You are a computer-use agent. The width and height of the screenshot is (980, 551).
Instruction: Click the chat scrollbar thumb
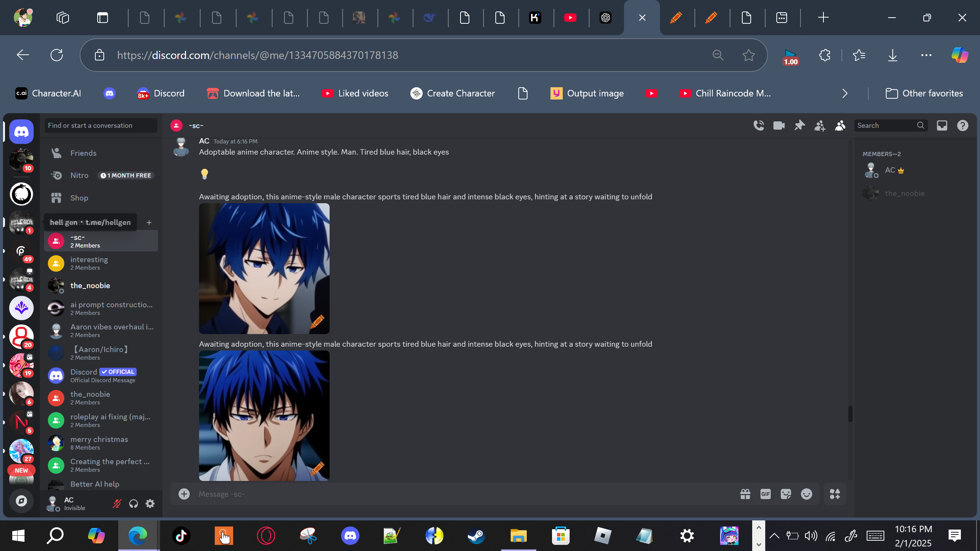click(x=850, y=414)
